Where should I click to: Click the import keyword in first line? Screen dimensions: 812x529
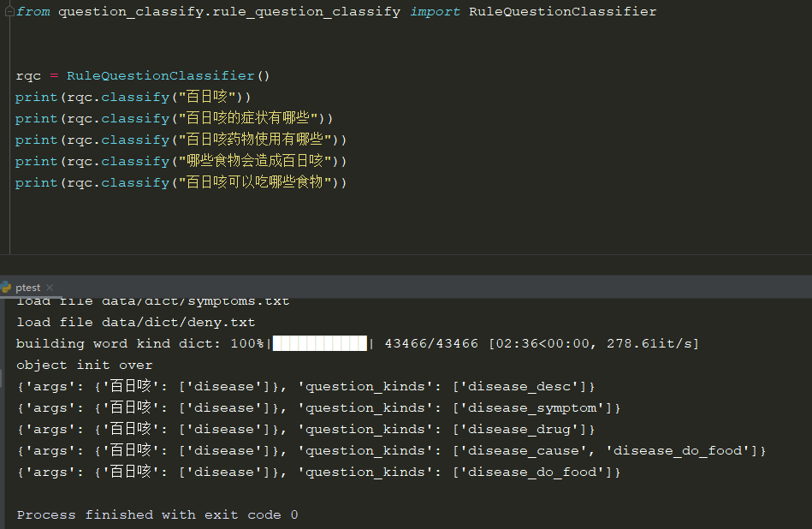[x=435, y=12]
